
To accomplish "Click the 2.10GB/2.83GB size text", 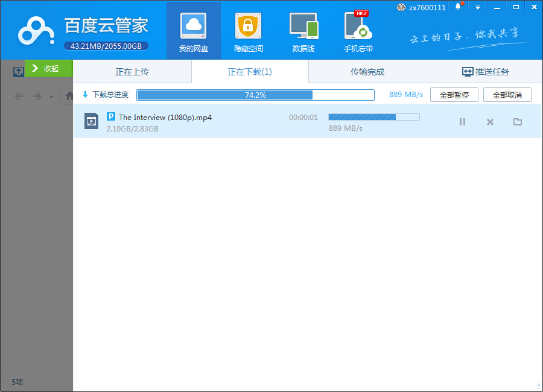I will click(132, 129).
